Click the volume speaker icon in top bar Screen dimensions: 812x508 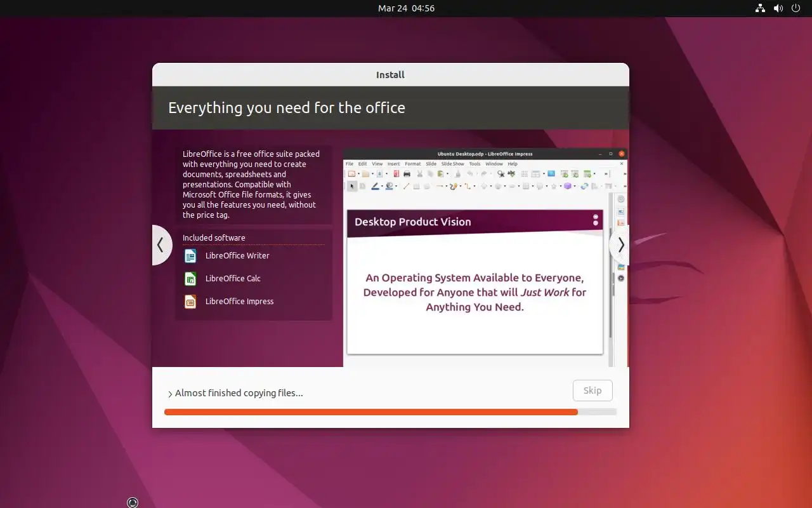[x=778, y=8]
